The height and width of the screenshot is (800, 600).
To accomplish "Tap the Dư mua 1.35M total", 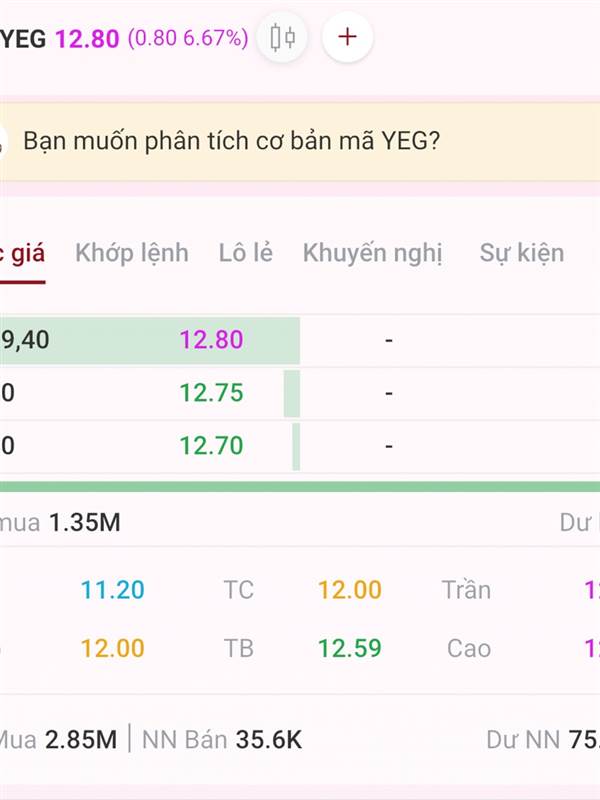I will click(60, 522).
